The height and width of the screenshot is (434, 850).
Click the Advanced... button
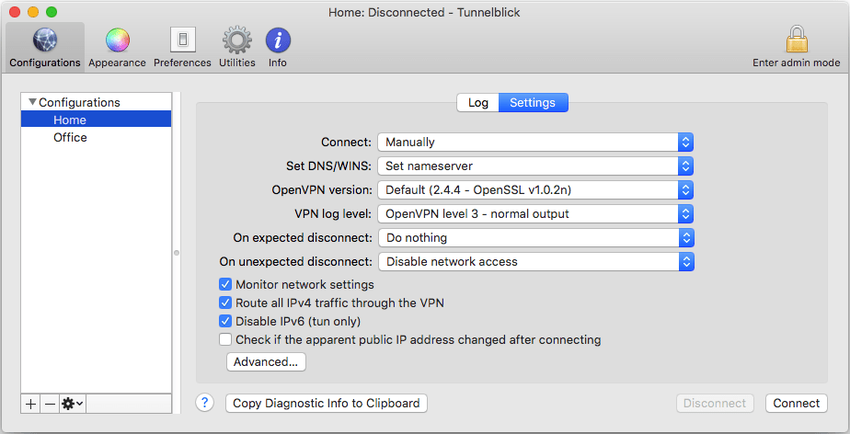[x=266, y=362]
